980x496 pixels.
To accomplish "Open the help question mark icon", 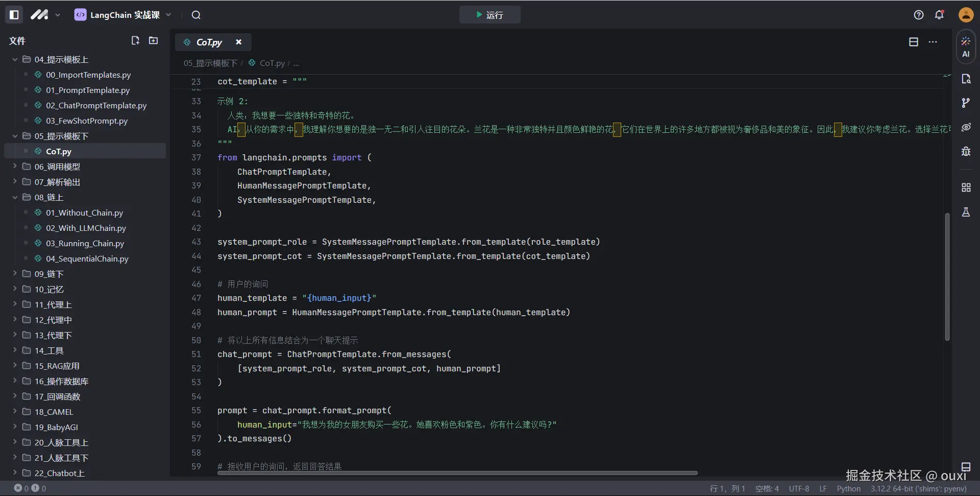I will tap(919, 15).
